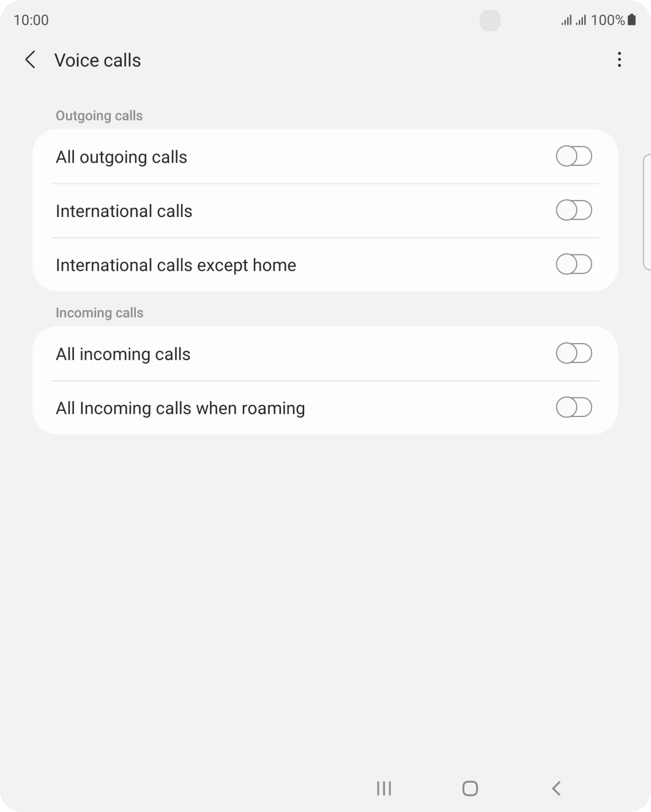
Task: Enable International calls except home forwarding
Action: [x=573, y=265]
